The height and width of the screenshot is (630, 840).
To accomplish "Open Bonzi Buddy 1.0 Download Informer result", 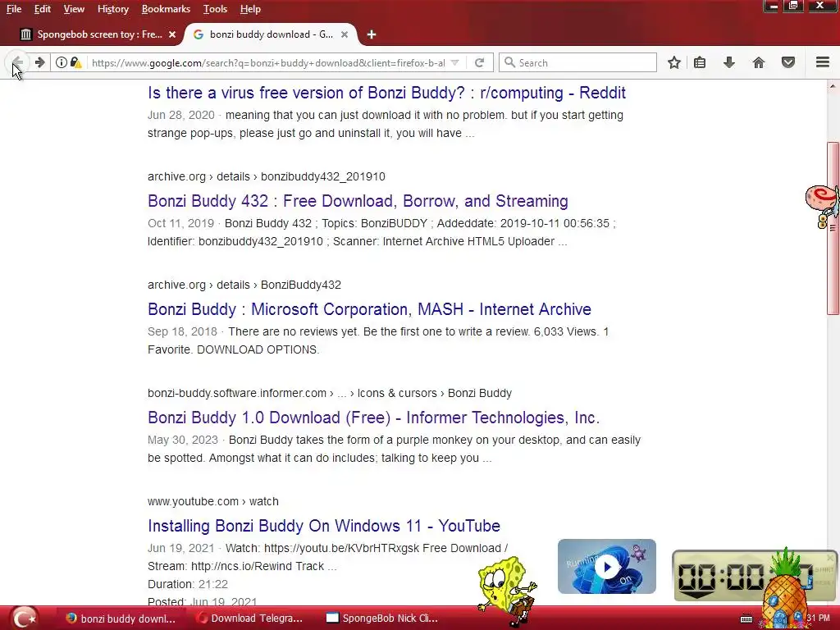I will (x=373, y=418).
